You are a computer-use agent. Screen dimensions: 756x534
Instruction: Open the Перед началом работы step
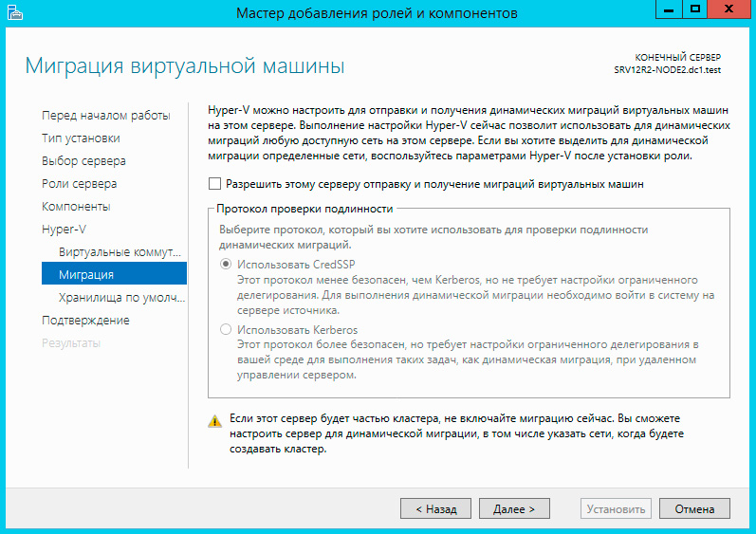tap(105, 116)
